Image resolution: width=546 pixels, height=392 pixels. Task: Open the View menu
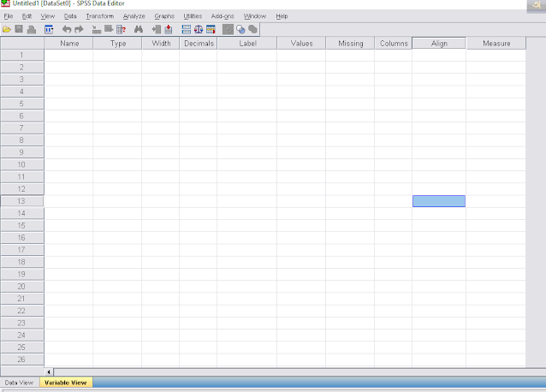(x=48, y=16)
